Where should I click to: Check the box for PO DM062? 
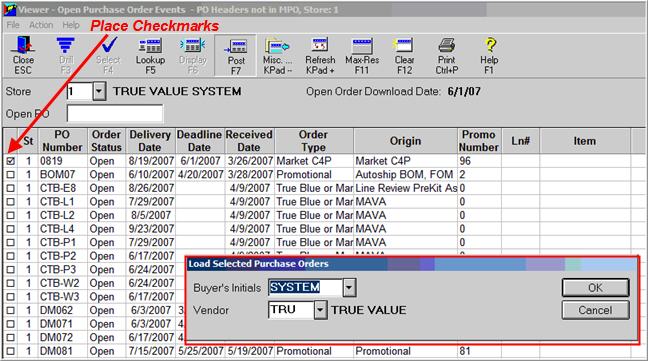[10, 311]
